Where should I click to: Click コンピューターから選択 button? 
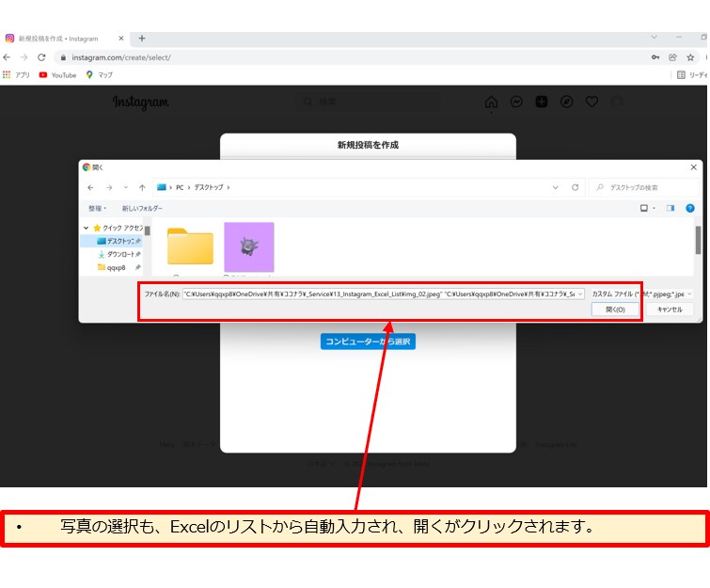368,342
